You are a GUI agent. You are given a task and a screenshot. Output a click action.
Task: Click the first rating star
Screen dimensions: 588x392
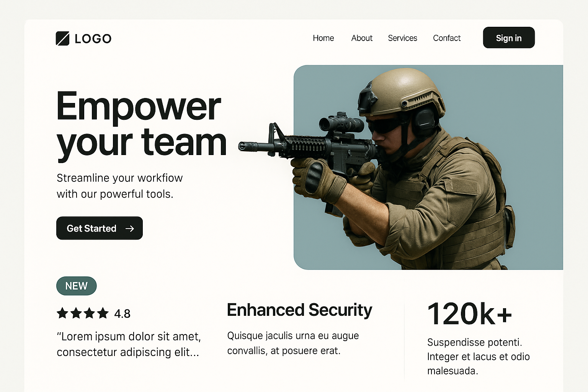tap(62, 313)
